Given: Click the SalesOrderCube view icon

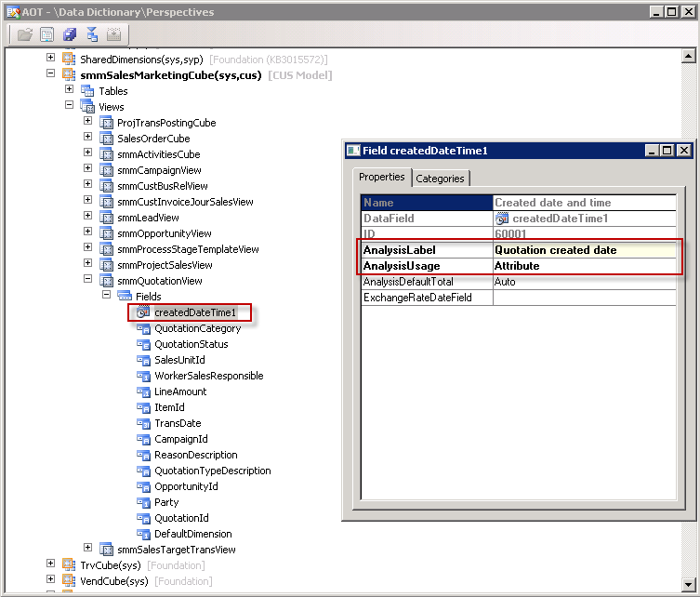Looking at the screenshot, I should [106, 139].
